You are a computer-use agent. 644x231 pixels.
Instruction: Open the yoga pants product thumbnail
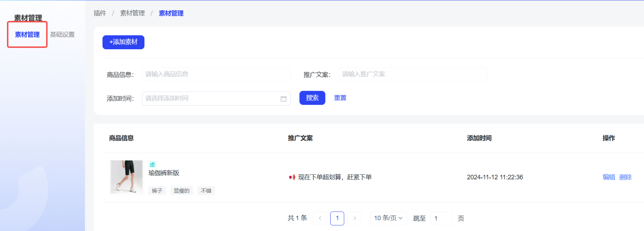point(126,177)
